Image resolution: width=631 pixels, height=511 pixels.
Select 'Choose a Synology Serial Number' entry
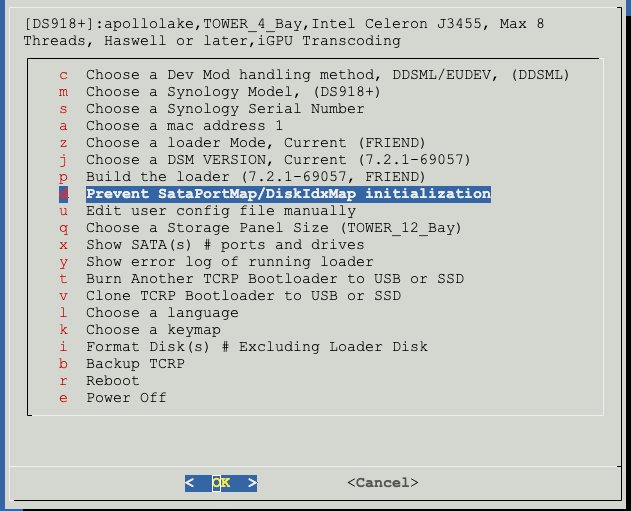click(x=225, y=109)
